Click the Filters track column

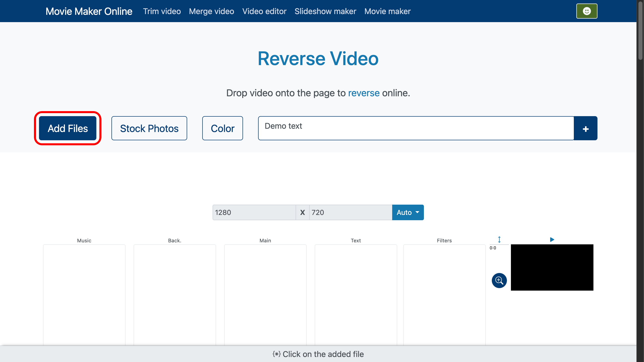click(445, 295)
